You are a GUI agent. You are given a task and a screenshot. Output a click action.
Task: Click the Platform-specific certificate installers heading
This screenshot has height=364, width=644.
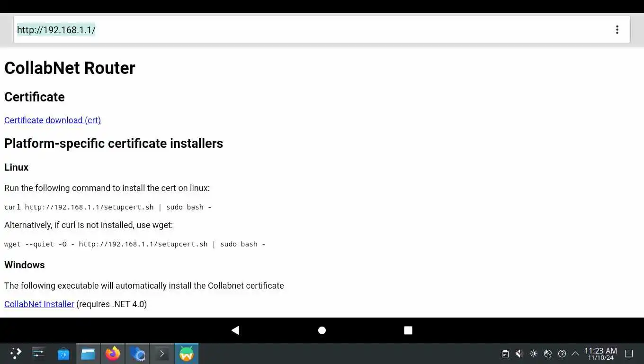114,144
